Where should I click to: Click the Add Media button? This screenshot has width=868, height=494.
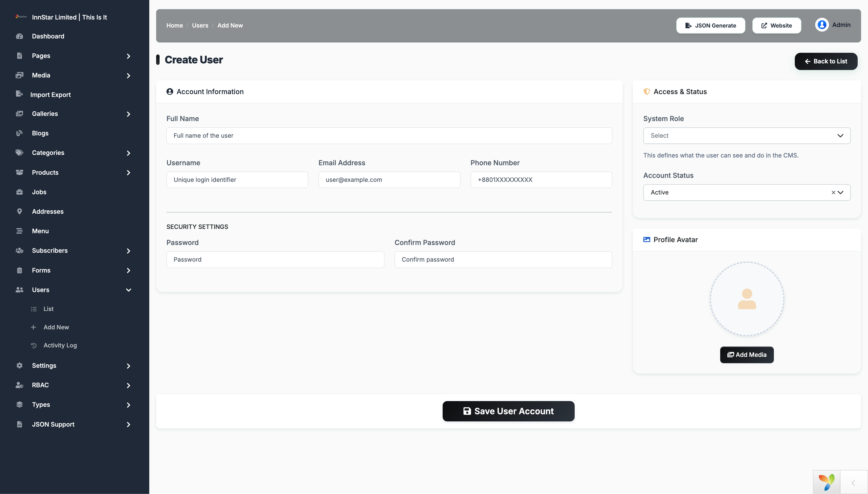point(747,355)
